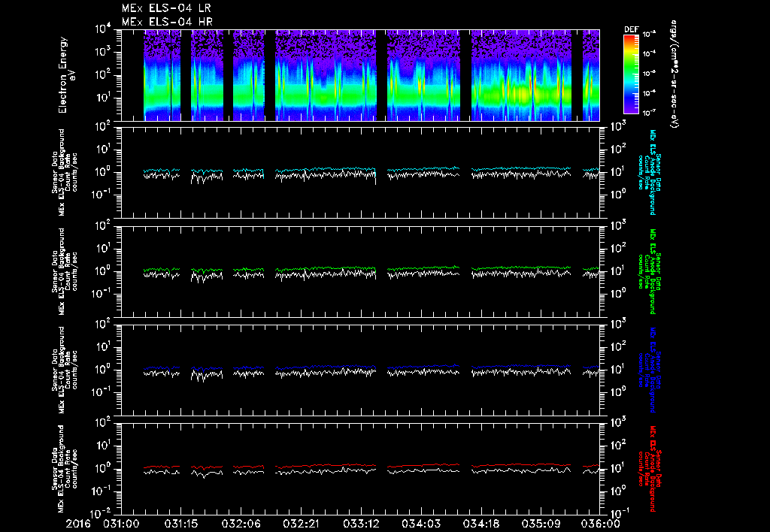Screen dimensions: 770x532
Task: Click the electron energy spectrogram panel
Action: coord(360,75)
